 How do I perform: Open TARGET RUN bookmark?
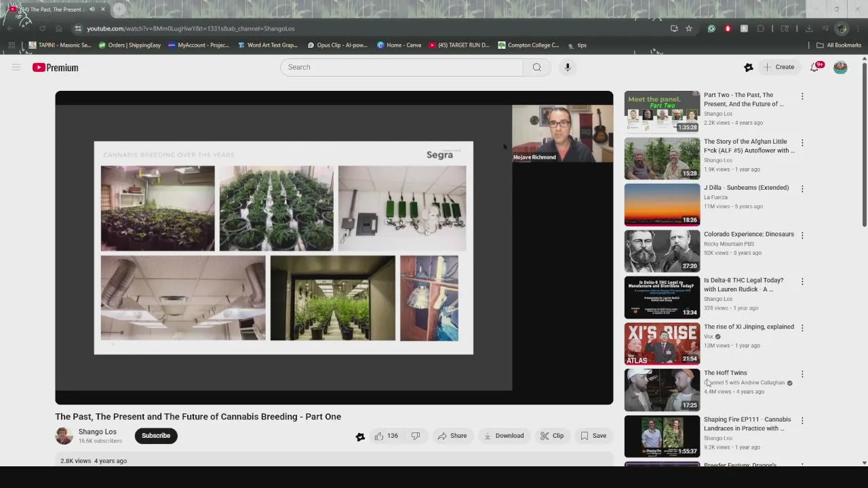pyautogui.click(x=458, y=45)
